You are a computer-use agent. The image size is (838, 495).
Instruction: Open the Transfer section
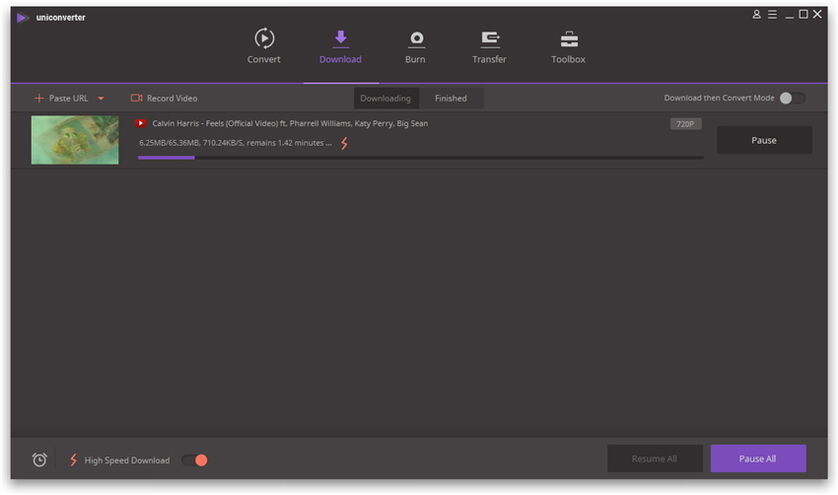[489, 46]
